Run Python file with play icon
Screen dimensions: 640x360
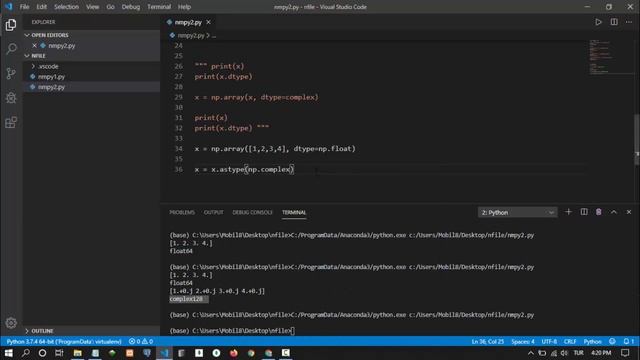click(x=598, y=22)
